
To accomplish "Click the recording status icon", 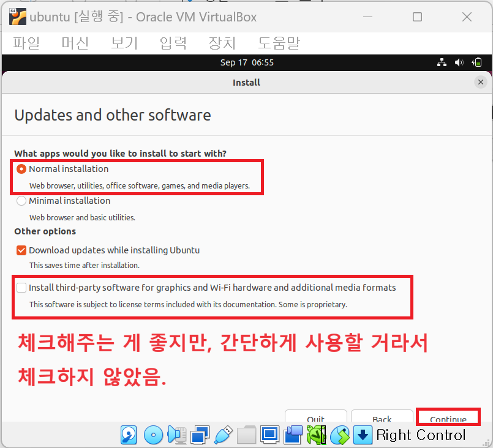I will 293,435.
